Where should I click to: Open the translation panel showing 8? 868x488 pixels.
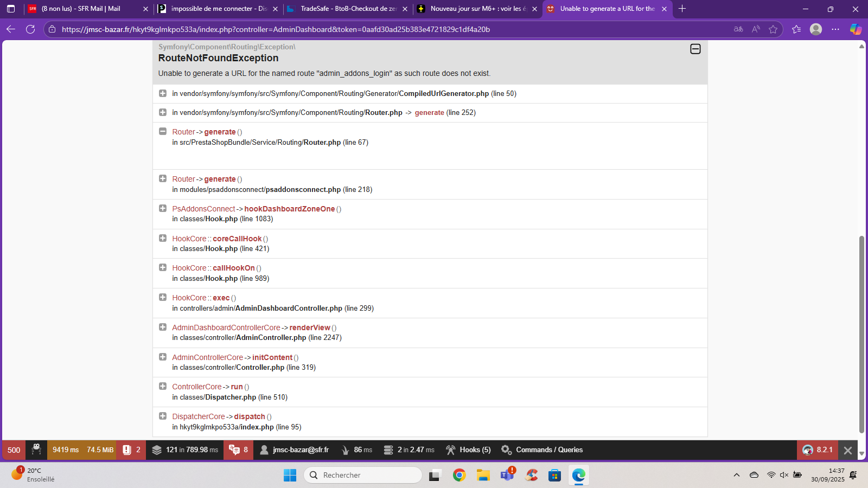click(x=238, y=450)
